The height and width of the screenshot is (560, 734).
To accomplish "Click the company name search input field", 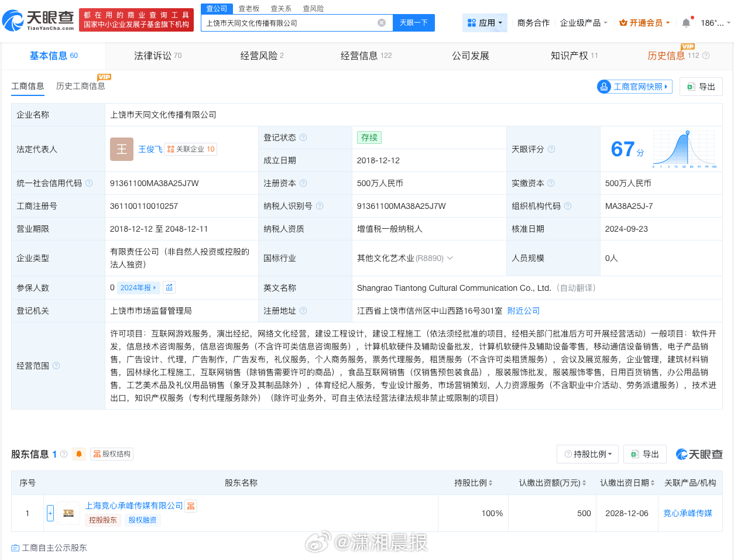I will (x=289, y=23).
